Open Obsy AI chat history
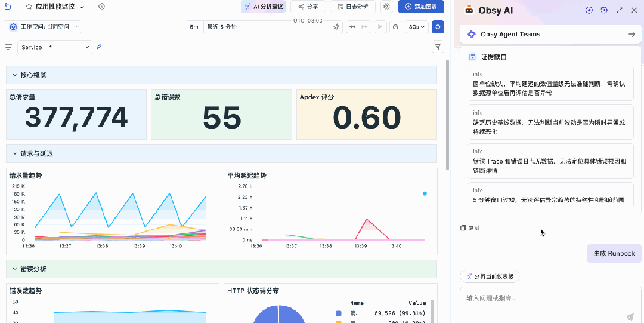This screenshot has height=323, width=644. pyautogui.click(x=603, y=10)
